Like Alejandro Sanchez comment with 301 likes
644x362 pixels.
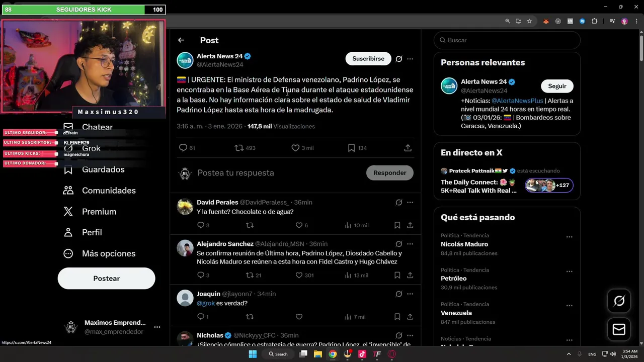pyautogui.click(x=299, y=275)
